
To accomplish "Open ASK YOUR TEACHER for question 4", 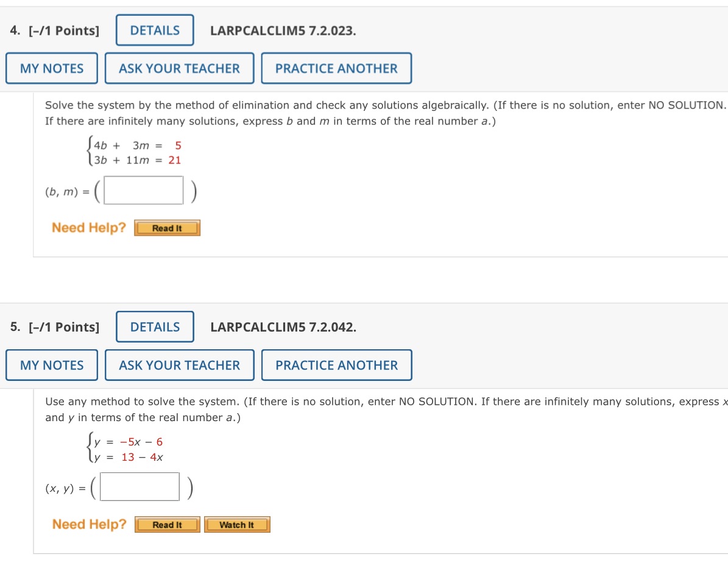I will click(x=179, y=68).
